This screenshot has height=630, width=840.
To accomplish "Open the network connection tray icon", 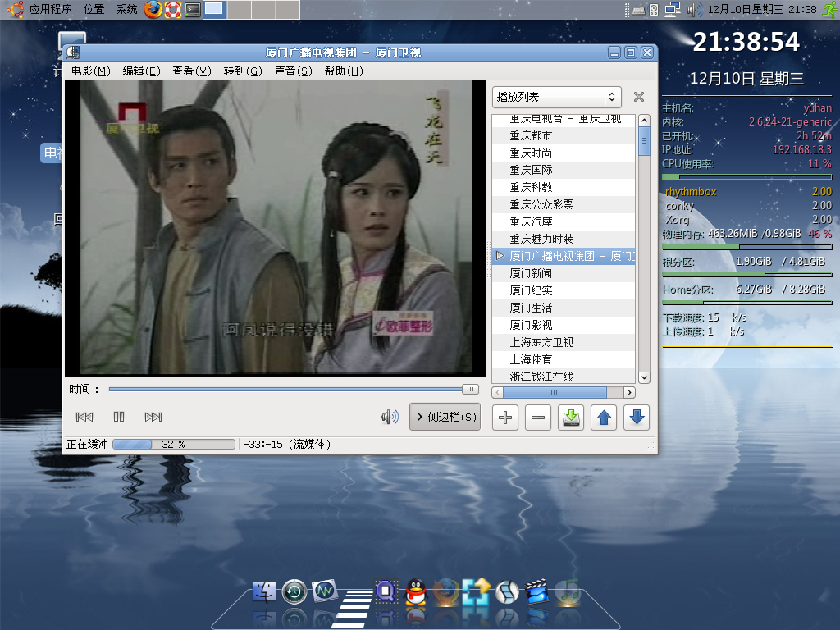I will tap(673, 9).
